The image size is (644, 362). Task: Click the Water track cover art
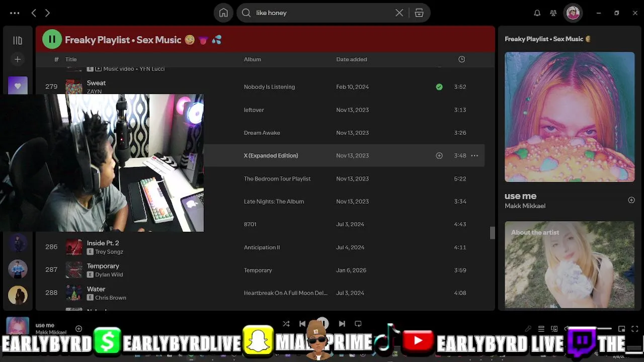tap(74, 293)
